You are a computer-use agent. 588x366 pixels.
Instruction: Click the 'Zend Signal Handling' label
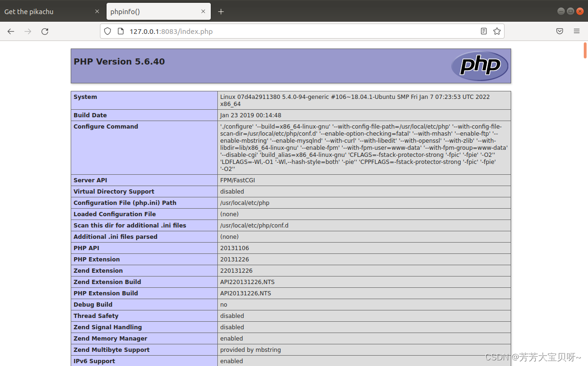pyautogui.click(x=108, y=327)
